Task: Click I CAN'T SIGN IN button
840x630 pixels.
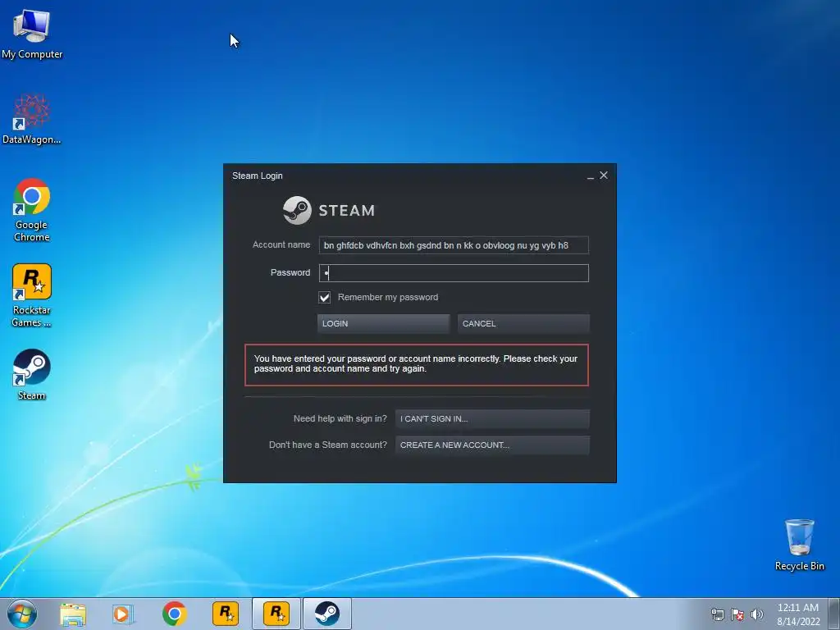Action: [x=492, y=419]
